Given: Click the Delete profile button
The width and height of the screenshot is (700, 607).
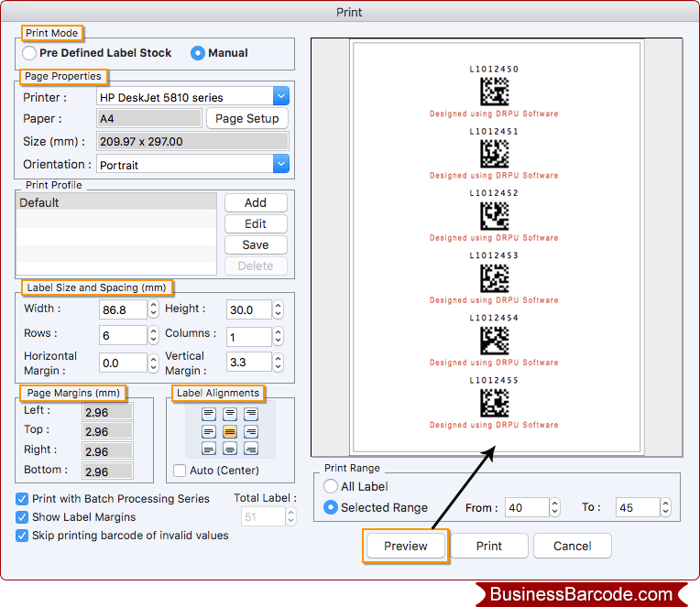Looking at the screenshot, I should (x=256, y=266).
